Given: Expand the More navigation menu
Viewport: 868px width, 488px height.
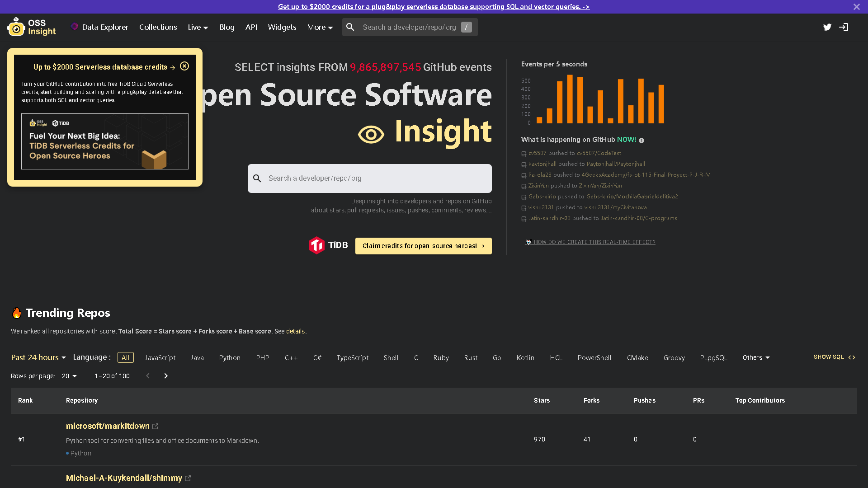Looking at the screenshot, I should pos(320,27).
